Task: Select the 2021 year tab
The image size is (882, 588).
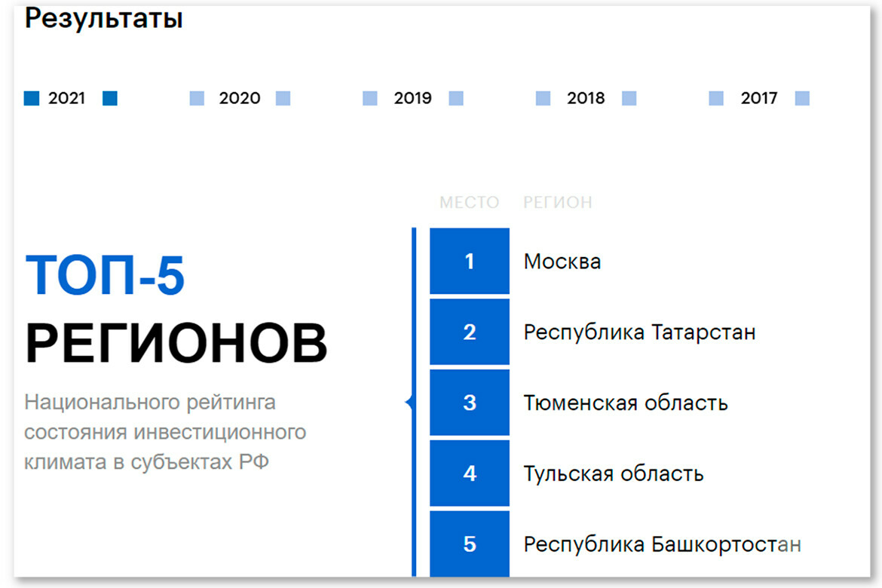Action: pyautogui.click(x=66, y=98)
